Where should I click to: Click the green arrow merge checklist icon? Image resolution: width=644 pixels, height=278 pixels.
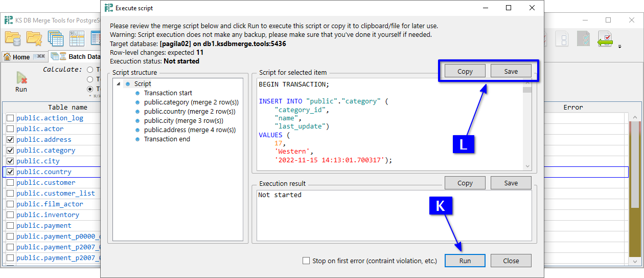606,39
